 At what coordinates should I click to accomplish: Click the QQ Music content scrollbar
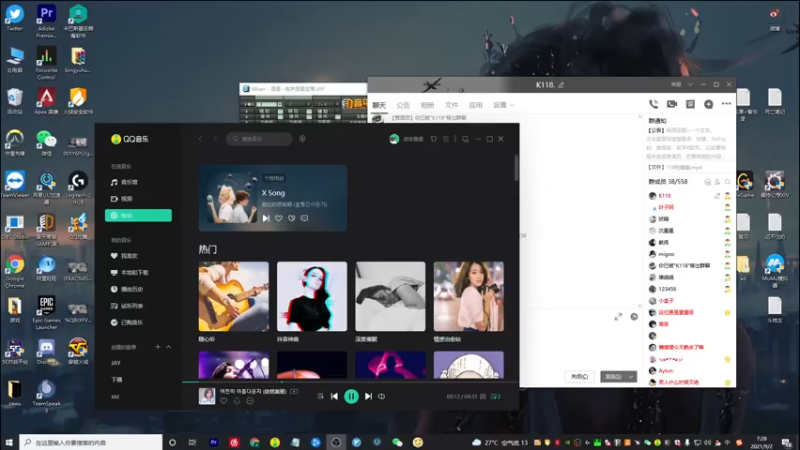point(516,167)
